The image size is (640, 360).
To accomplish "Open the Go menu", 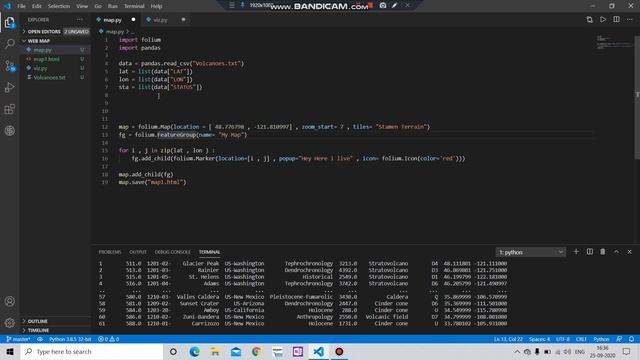I will pos(98,6).
